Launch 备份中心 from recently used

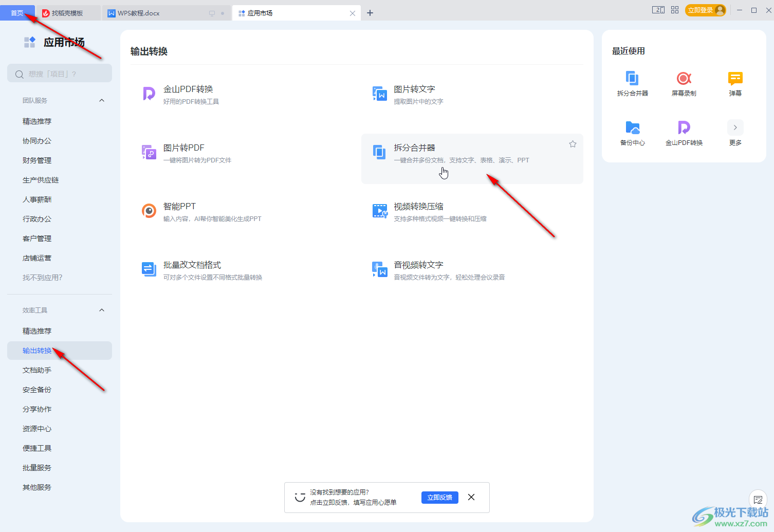632,133
